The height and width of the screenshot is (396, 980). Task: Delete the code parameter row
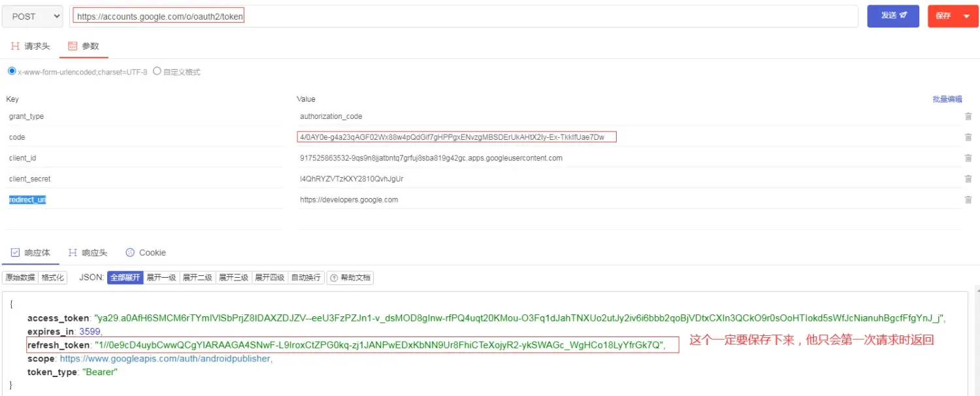968,137
